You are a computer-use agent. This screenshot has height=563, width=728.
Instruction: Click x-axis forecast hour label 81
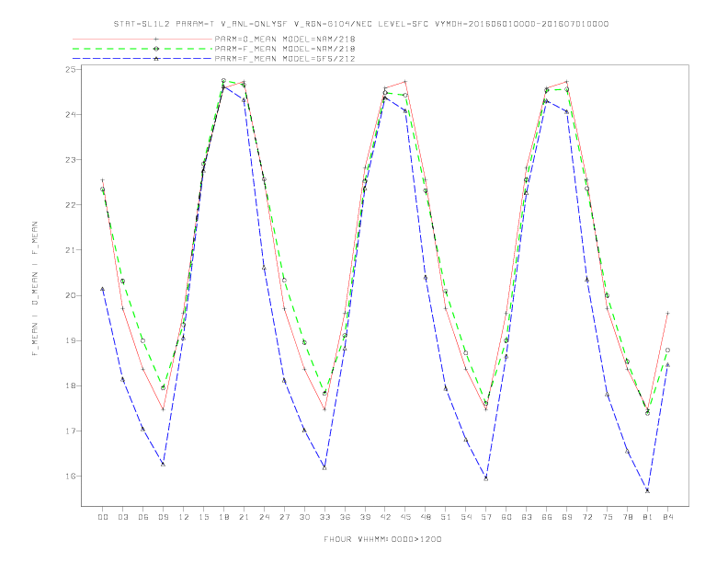pyautogui.click(x=648, y=517)
